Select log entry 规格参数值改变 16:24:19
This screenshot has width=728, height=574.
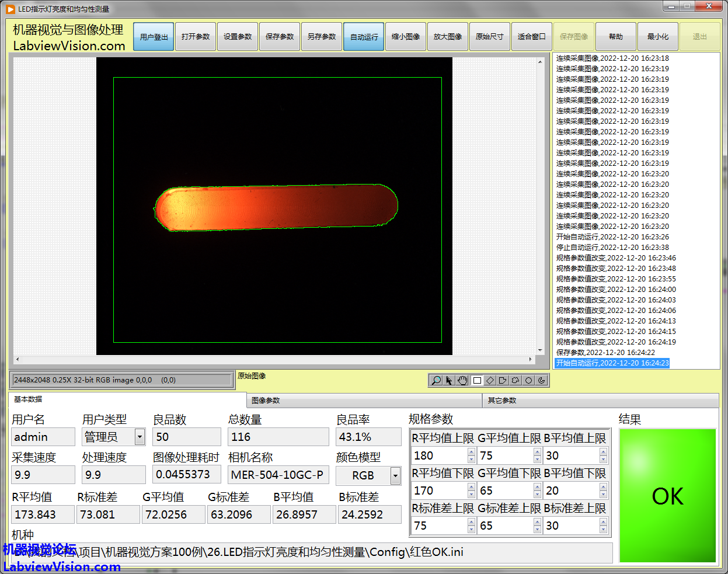pos(615,342)
